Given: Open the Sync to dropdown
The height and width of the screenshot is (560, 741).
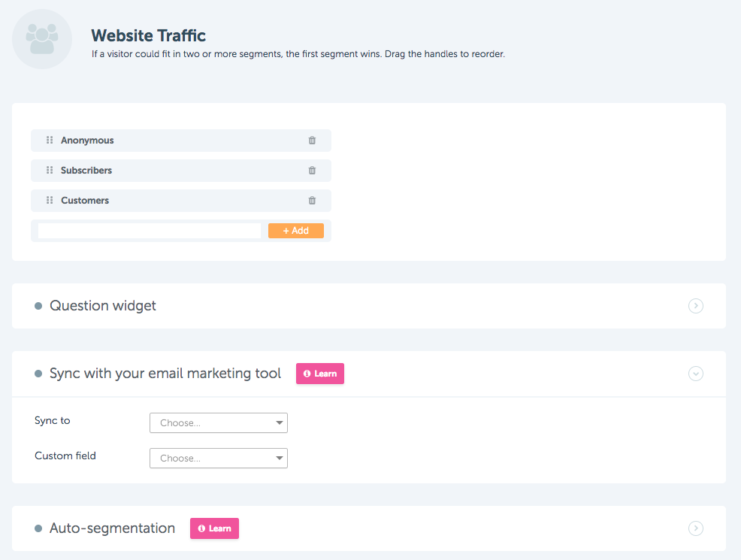Looking at the screenshot, I should pyautogui.click(x=219, y=423).
